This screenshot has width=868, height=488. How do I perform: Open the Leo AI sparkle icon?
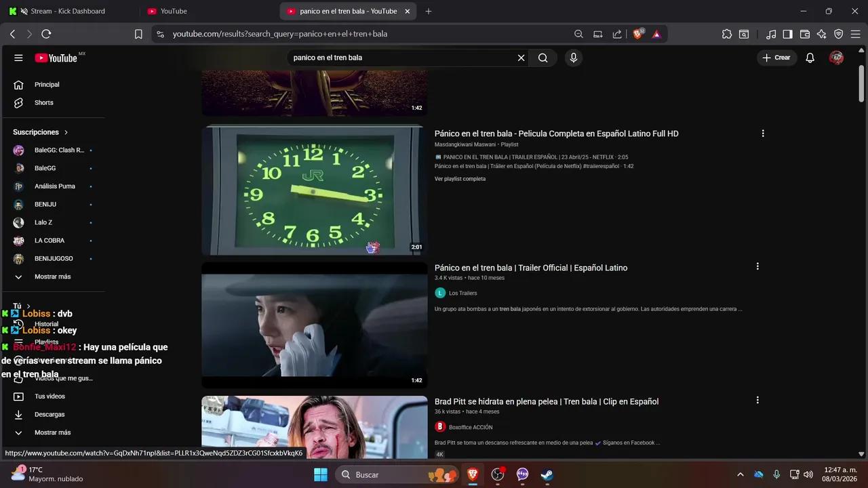tap(821, 34)
